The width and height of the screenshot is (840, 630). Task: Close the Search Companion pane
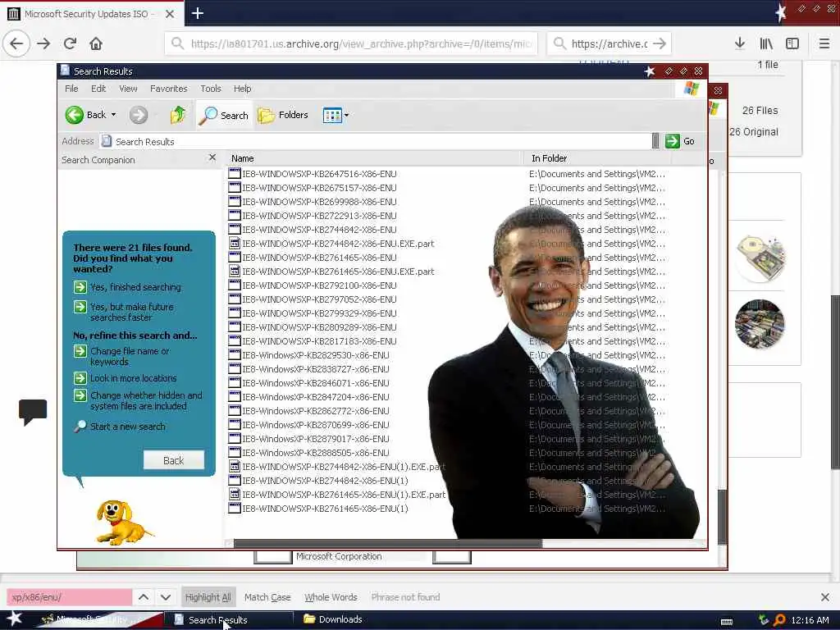pyautogui.click(x=212, y=157)
